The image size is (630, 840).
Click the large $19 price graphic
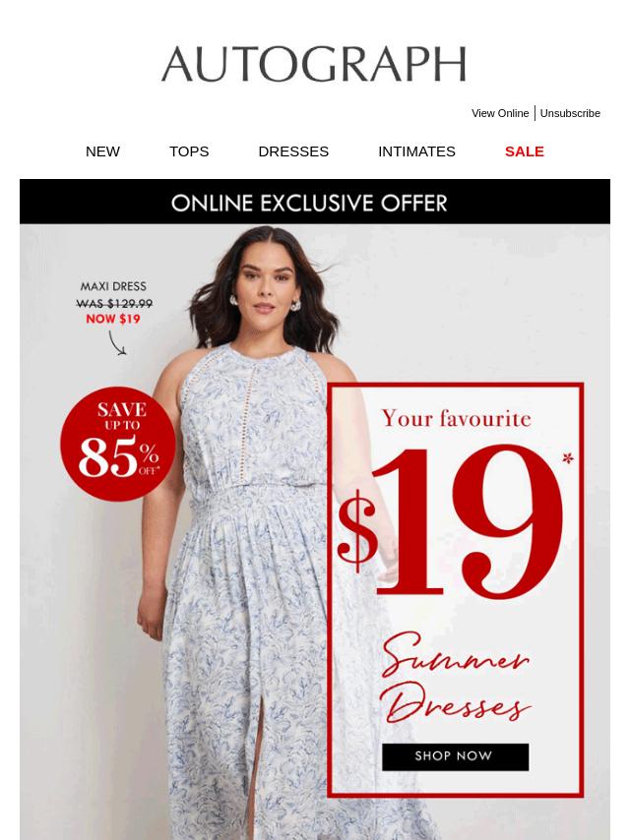(x=451, y=521)
